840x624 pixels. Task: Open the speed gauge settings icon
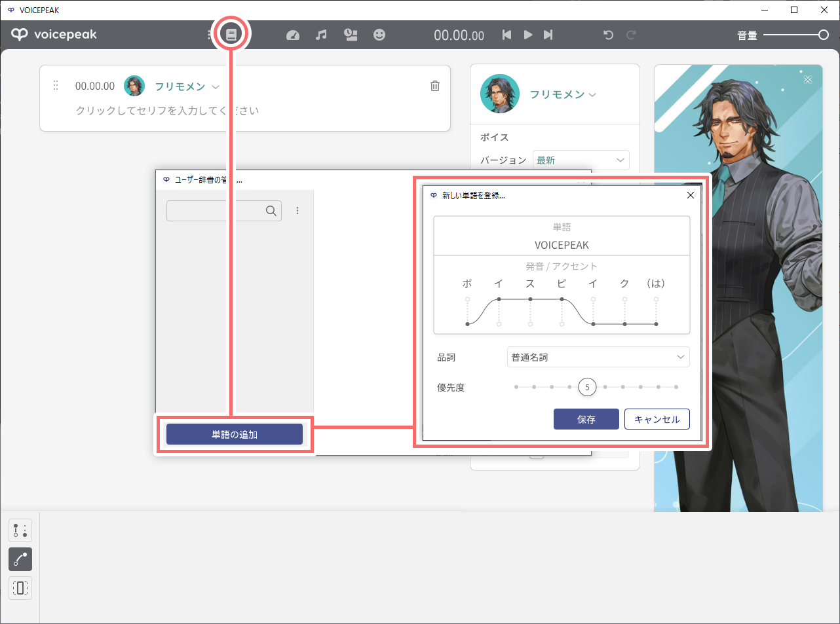tap(293, 35)
